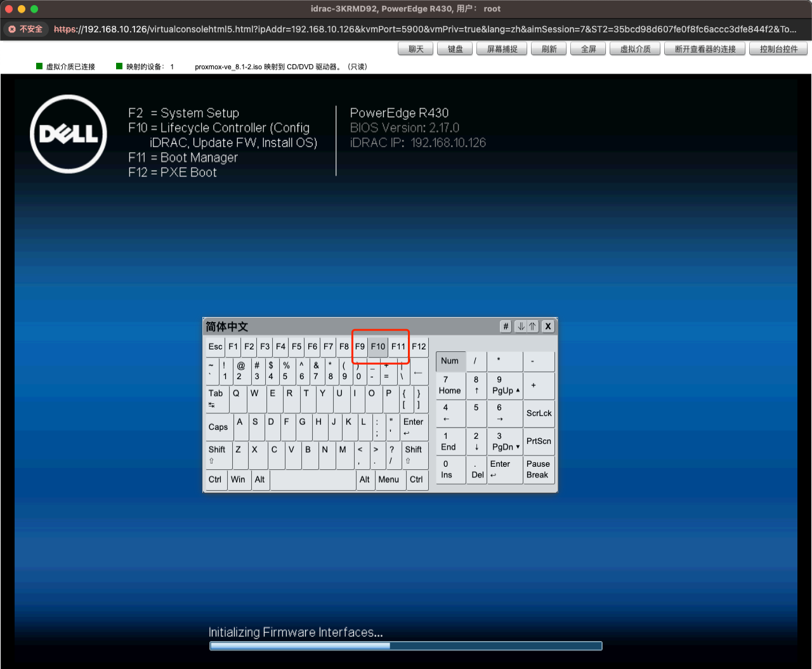Tap numpad 9 PgUp key

504,386
